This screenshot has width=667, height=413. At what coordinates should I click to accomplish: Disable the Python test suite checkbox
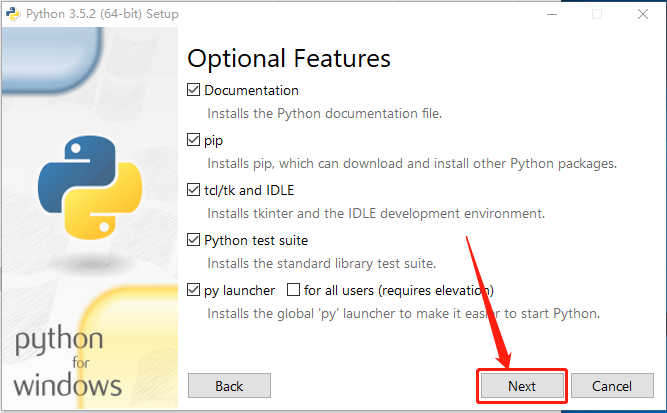pyautogui.click(x=194, y=240)
